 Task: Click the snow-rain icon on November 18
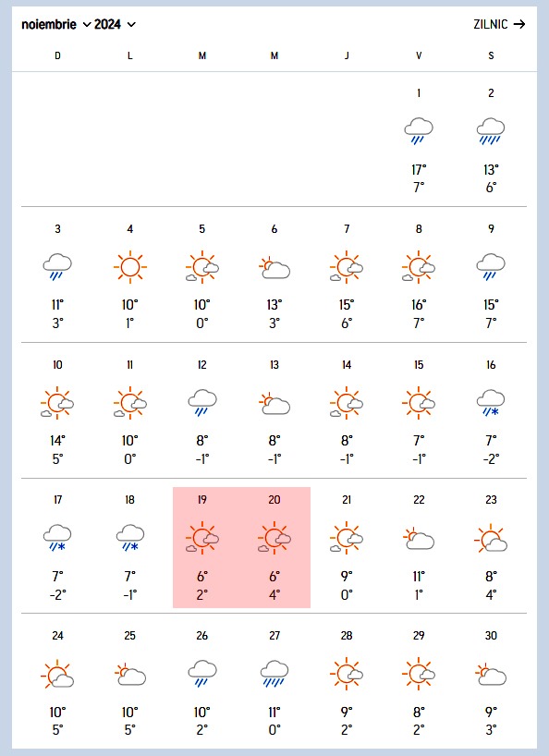point(129,538)
